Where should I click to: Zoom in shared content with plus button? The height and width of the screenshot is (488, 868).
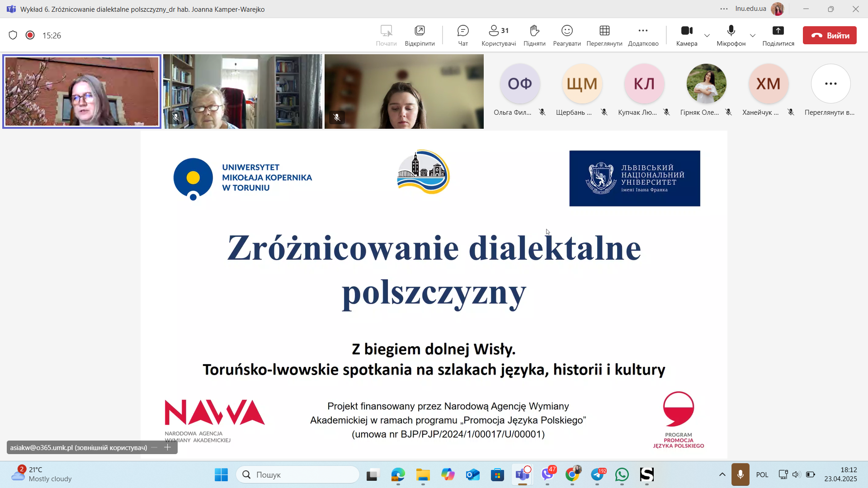(x=167, y=447)
